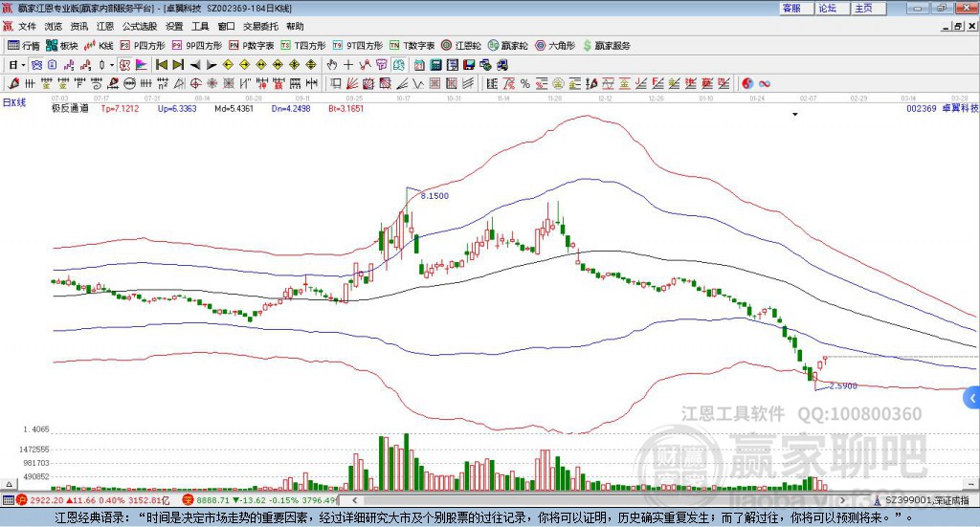Open the 六角形 hexagon tool
Viewport: 980px width, 527px height.
click(555, 46)
